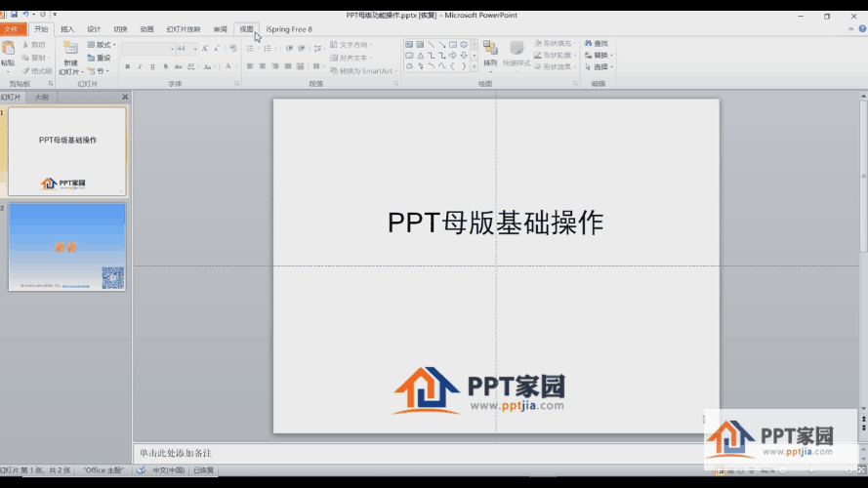Open font color dropdown arrow
Viewport: 868px width, 488px height.
tap(236, 67)
